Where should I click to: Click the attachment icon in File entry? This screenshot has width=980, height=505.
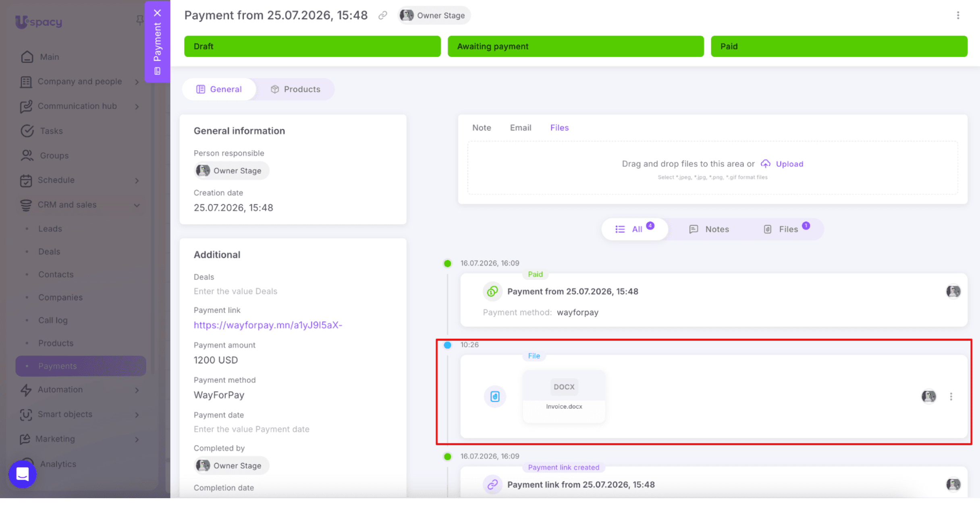tap(495, 397)
